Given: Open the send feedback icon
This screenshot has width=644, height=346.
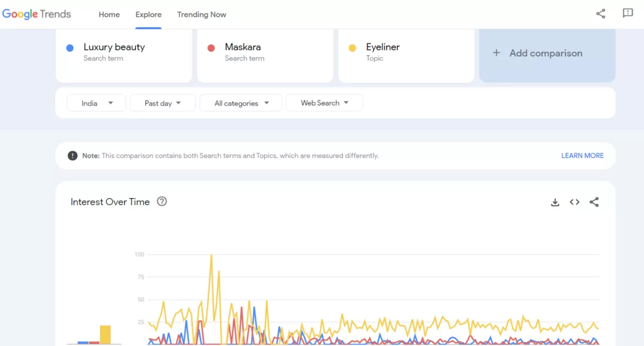Looking at the screenshot, I should coord(628,14).
